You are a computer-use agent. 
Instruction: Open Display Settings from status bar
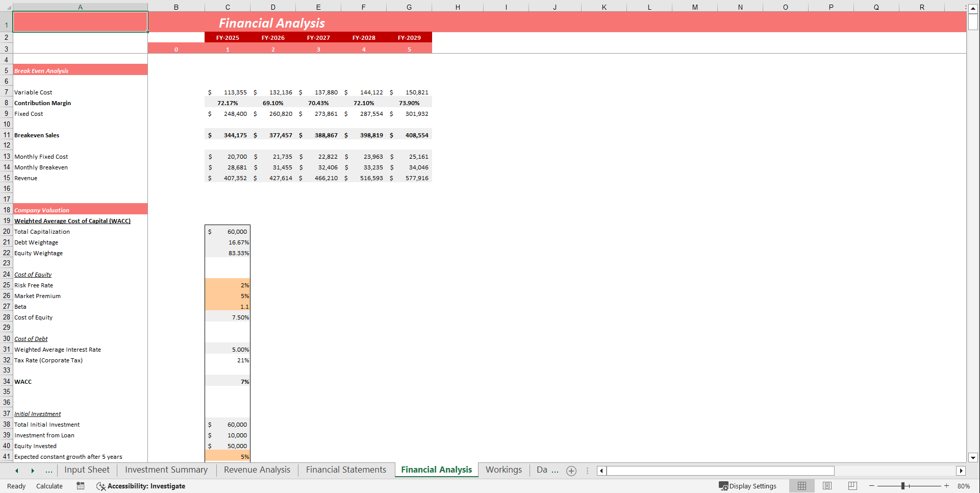click(x=748, y=486)
